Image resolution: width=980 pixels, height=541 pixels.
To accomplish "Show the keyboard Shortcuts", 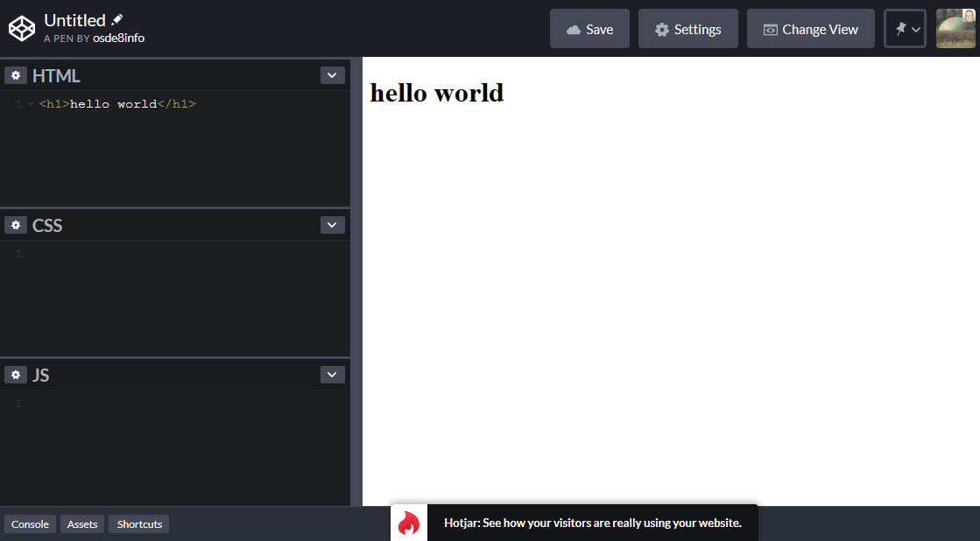I will tap(139, 523).
